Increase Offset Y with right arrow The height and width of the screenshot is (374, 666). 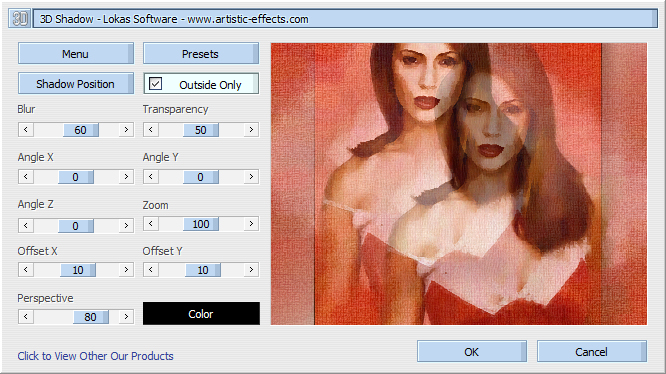click(x=251, y=270)
